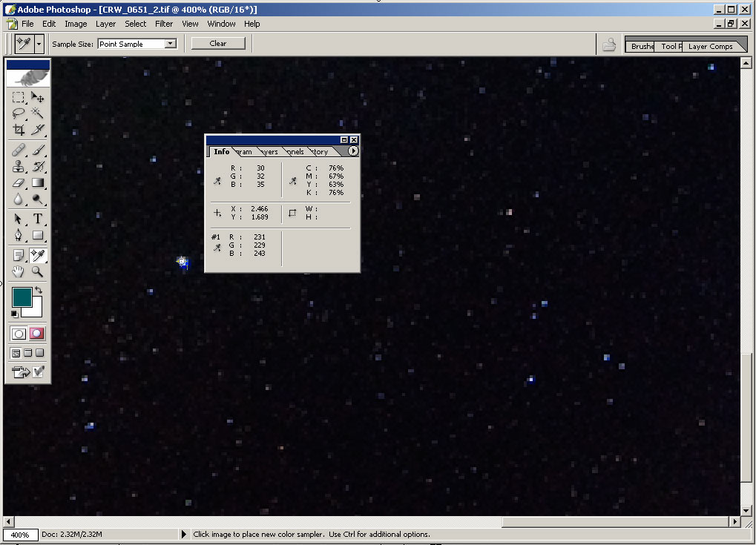Activate the Horizontal Type tool

(x=38, y=219)
